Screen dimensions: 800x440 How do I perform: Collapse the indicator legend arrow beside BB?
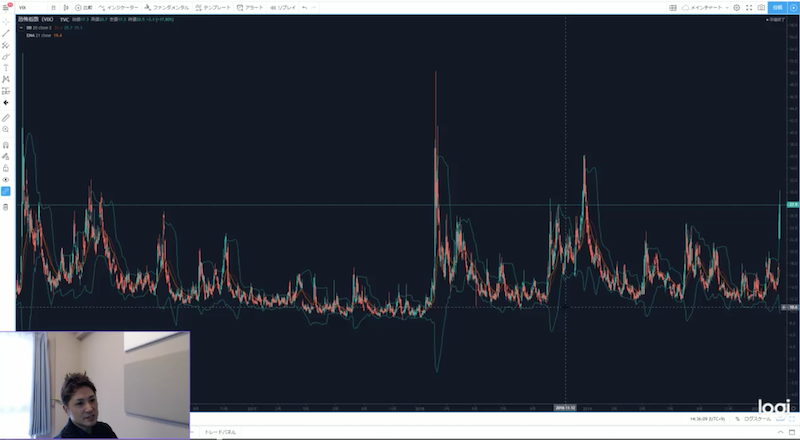pos(22,27)
